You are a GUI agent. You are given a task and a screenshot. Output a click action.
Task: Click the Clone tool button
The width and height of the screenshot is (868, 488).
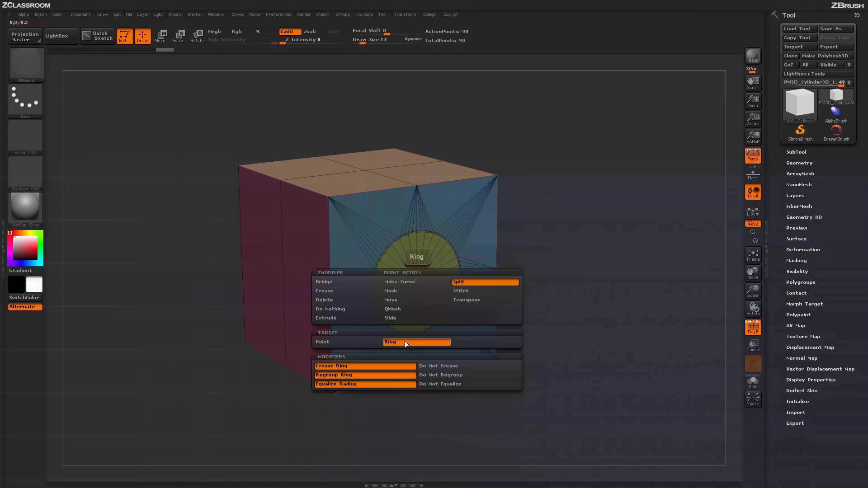click(791, 56)
